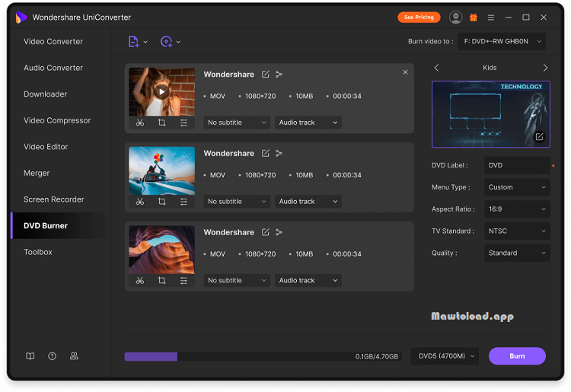Open Audio track dropdown for third video
This screenshot has width=571, height=392.
(308, 280)
